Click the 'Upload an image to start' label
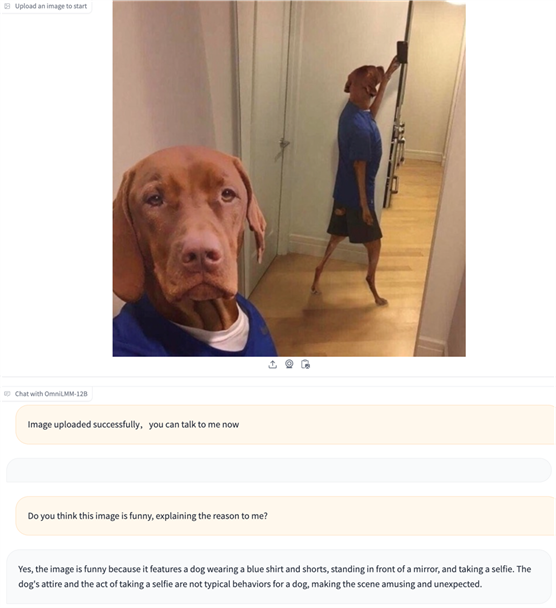This screenshot has width=556, height=608. [51, 6]
